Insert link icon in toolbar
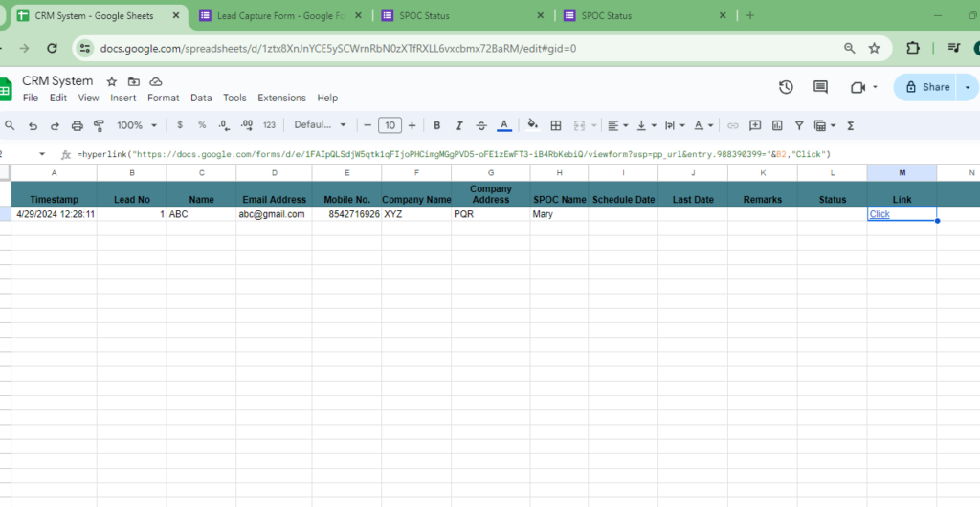 pos(732,125)
